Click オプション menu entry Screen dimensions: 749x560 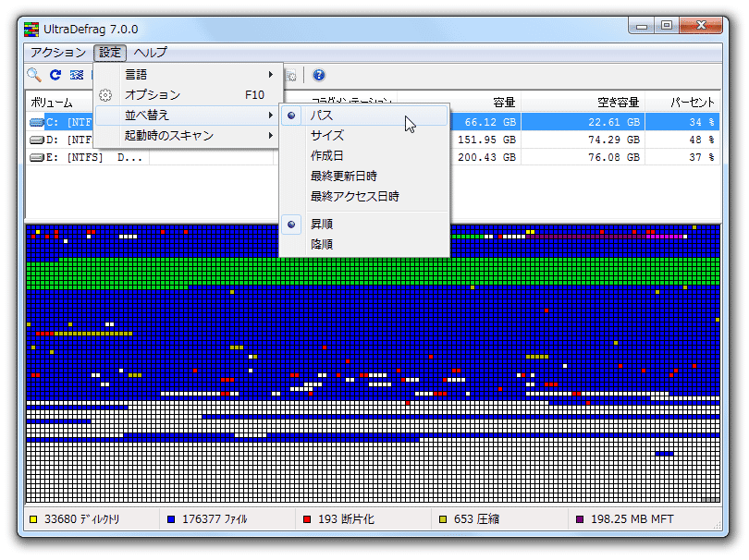point(187,95)
